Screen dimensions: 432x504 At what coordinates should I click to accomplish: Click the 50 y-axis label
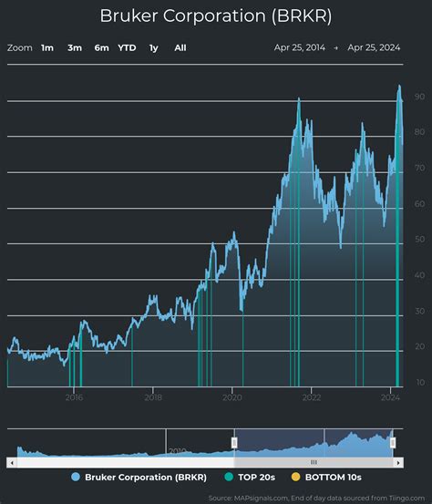(x=419, y=239)
